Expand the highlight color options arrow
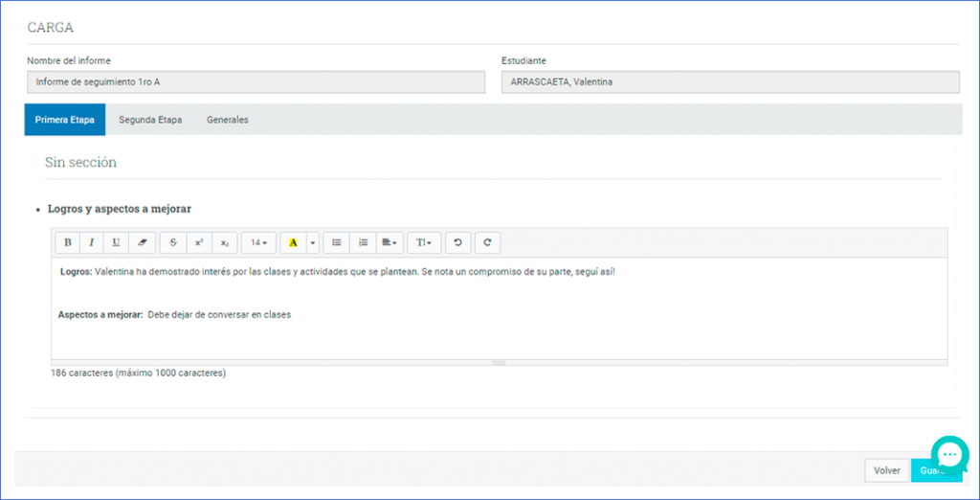 coord(313,242)
